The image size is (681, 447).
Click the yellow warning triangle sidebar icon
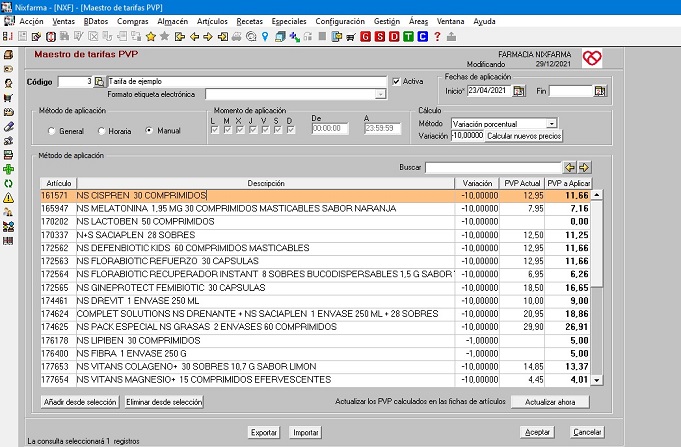tap(8, 198)
